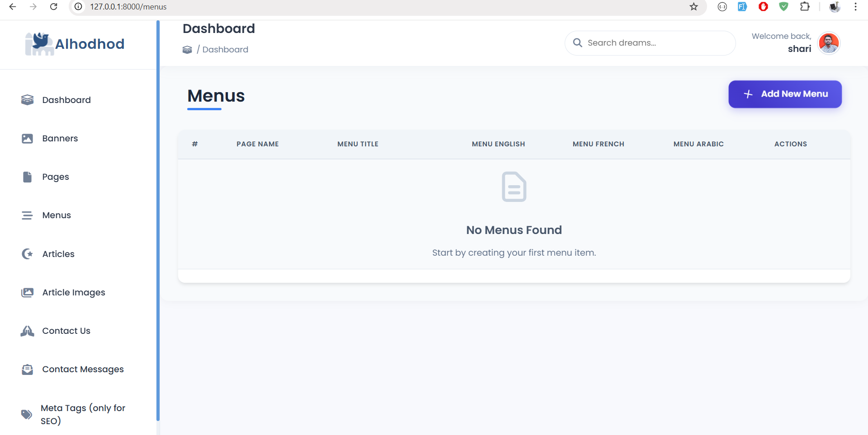Open the browser extensions puzzle icon
The image size is (868, 435).
[805, 7]
